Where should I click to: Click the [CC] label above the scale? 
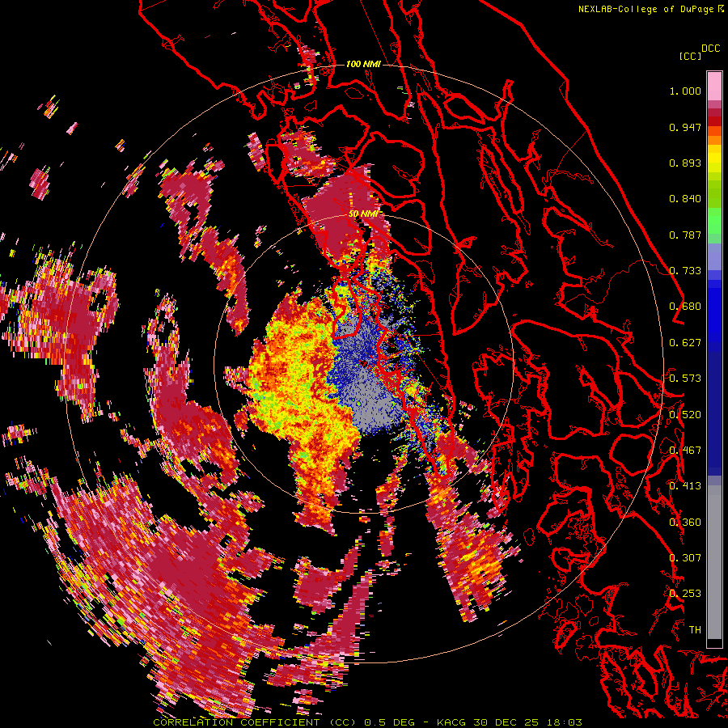690,56
